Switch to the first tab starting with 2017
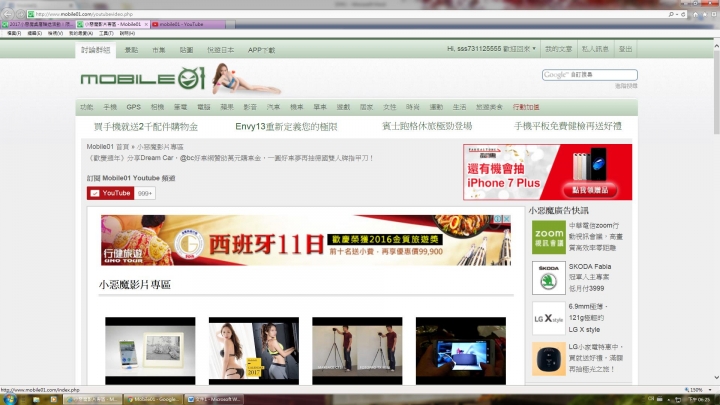 tap(38, 24)
